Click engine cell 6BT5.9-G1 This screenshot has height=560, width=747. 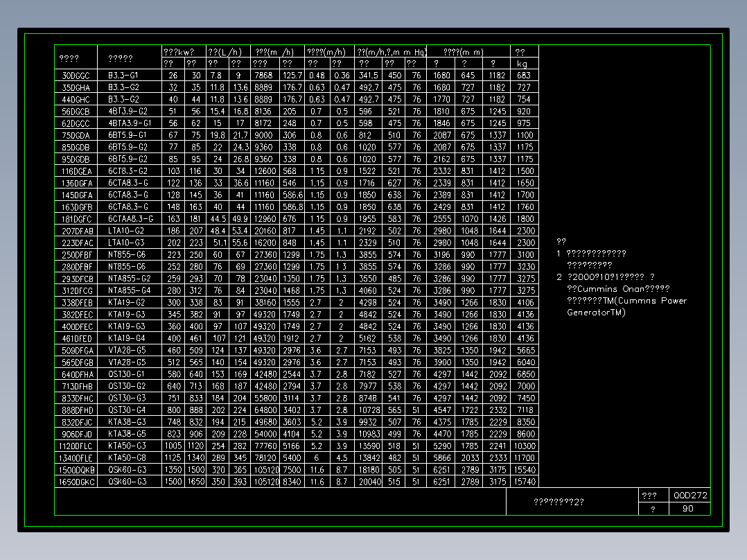130,135
